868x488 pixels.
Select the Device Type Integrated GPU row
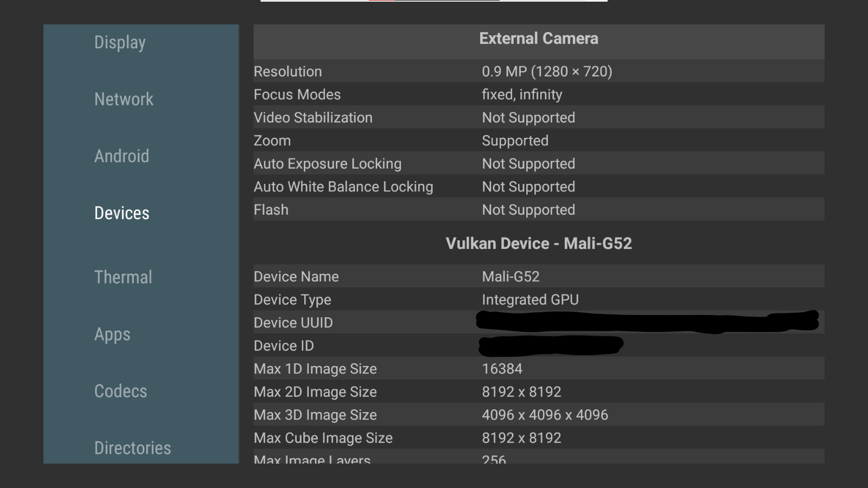pos(539,299)
